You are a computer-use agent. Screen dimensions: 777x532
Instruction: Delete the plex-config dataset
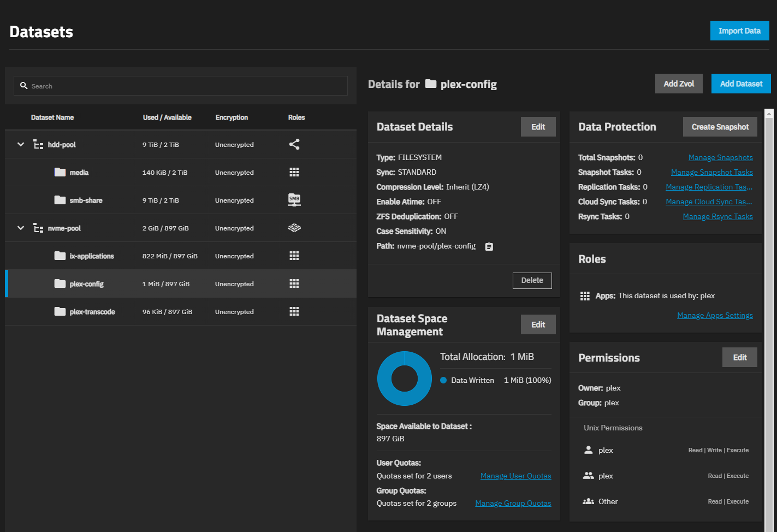pos(532,280)
